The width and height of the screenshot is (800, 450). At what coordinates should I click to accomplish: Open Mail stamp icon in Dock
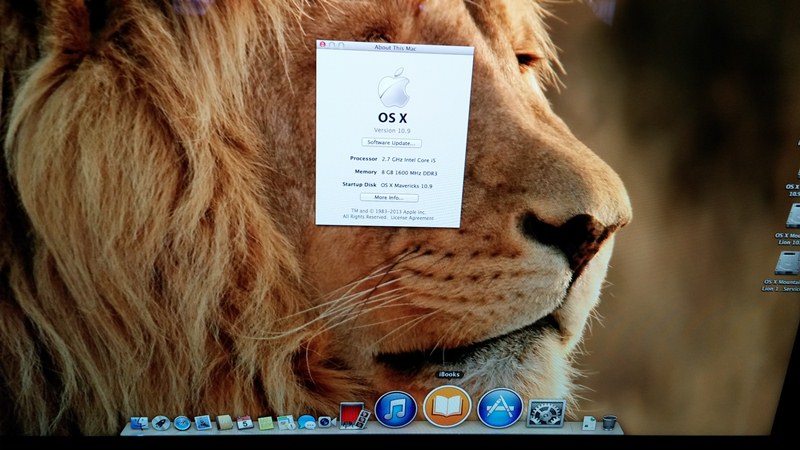[203, 422]
